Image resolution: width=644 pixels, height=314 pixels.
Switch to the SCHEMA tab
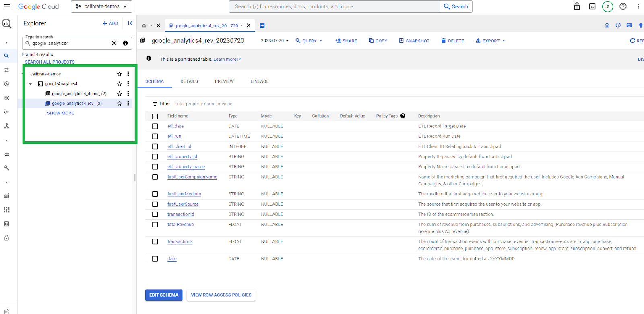pos(155,81)
